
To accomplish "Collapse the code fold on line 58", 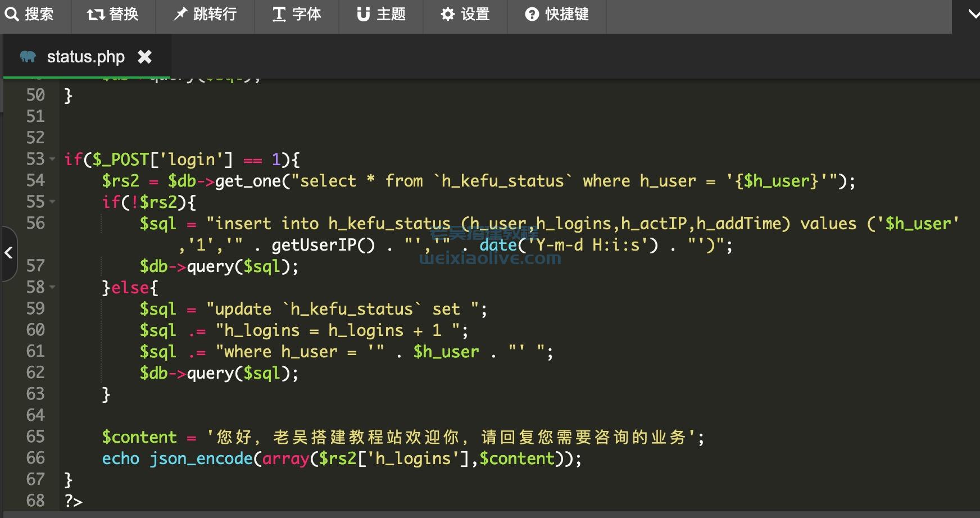I will click(52, 287).
